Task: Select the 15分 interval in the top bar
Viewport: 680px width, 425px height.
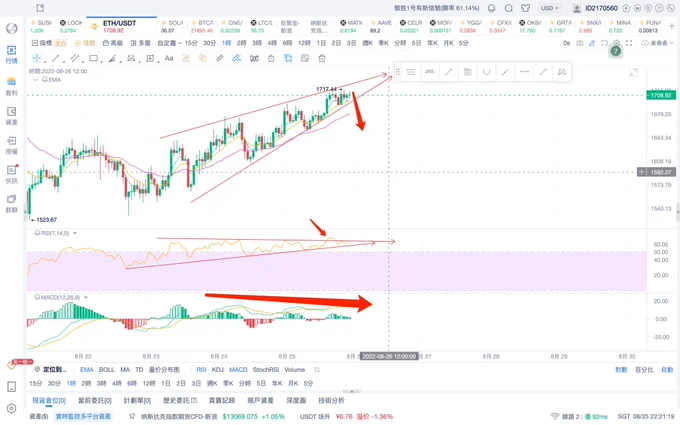Action: [x=191, y=43]
